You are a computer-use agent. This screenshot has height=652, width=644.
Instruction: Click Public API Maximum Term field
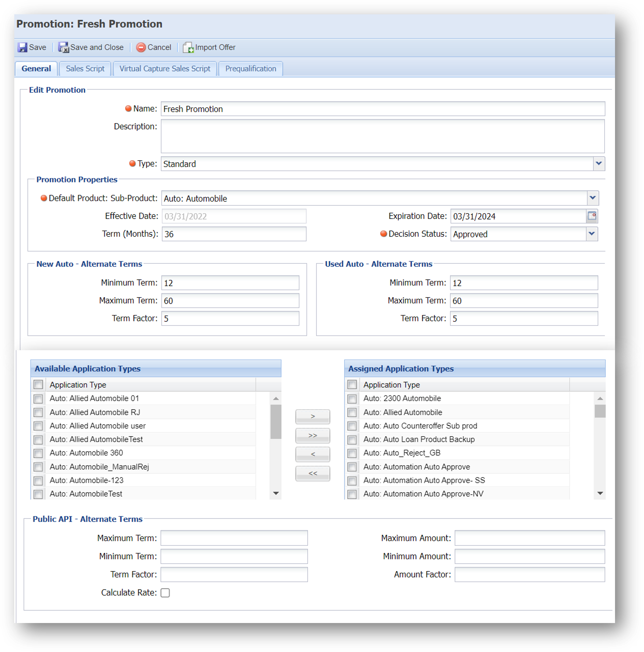234,538
